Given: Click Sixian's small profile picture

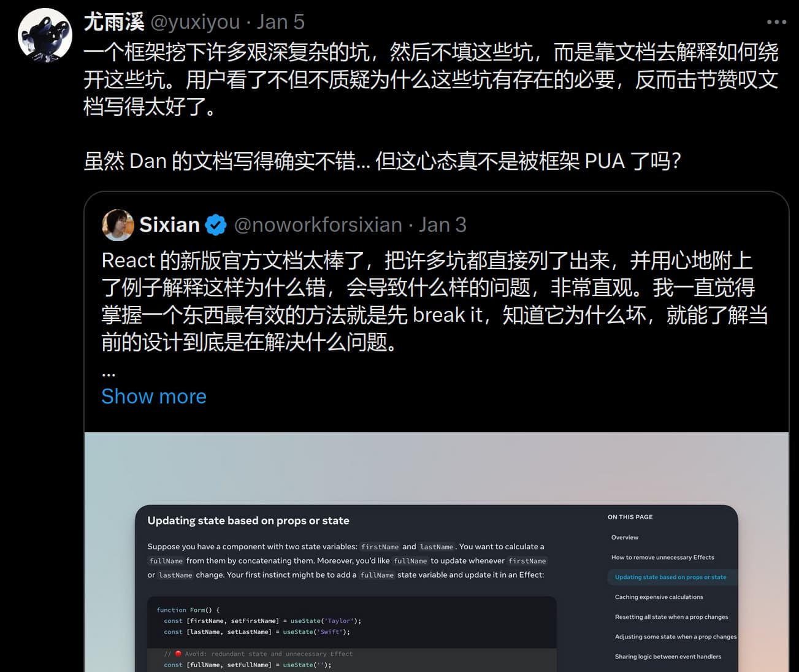Looking at the screenshot, I should (x=118, y=224).
